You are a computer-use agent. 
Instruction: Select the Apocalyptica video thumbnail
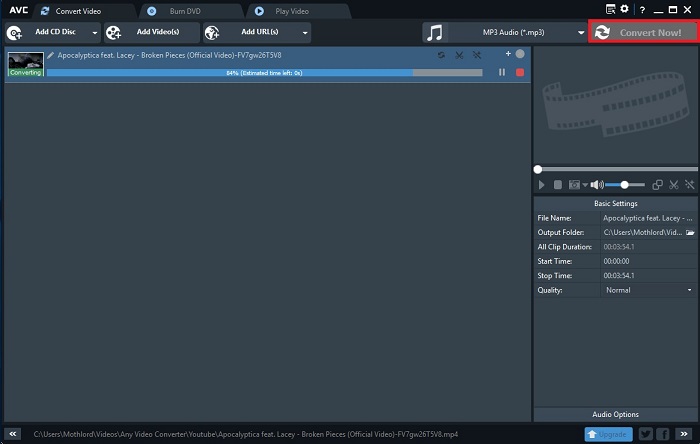pyautogui.click(x=25, y=64)
